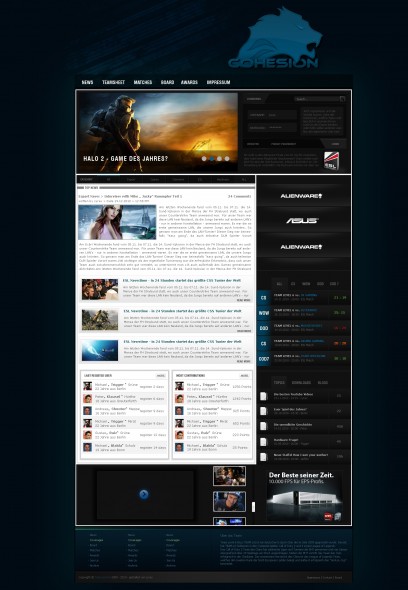The width and height of the screenshot is (408, 590).
Task: Open the ESL Newstime mech landscape thumbnail
Action: pos(100,320)
